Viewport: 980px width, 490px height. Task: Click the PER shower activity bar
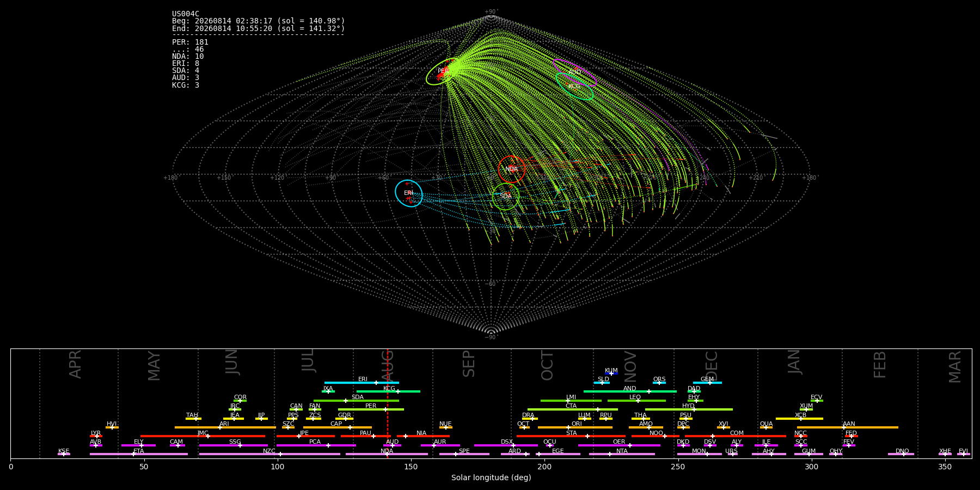pyautogui.click(x=371, y=409)
